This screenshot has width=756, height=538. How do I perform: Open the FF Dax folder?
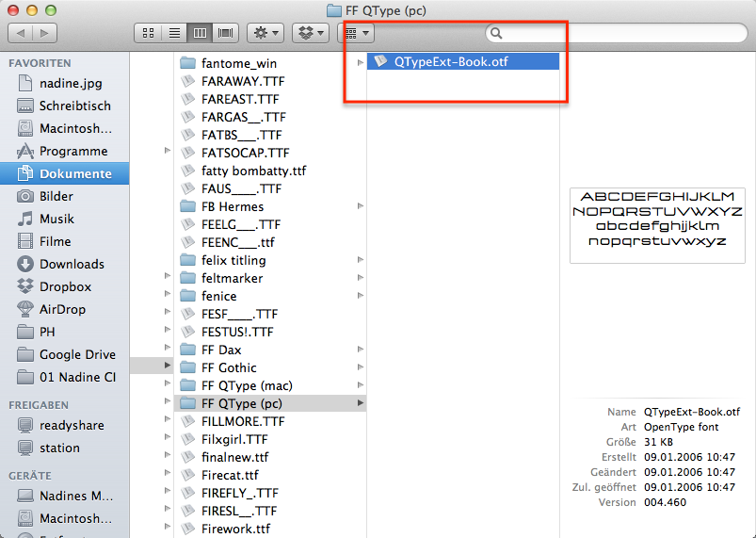coord(221,350)
